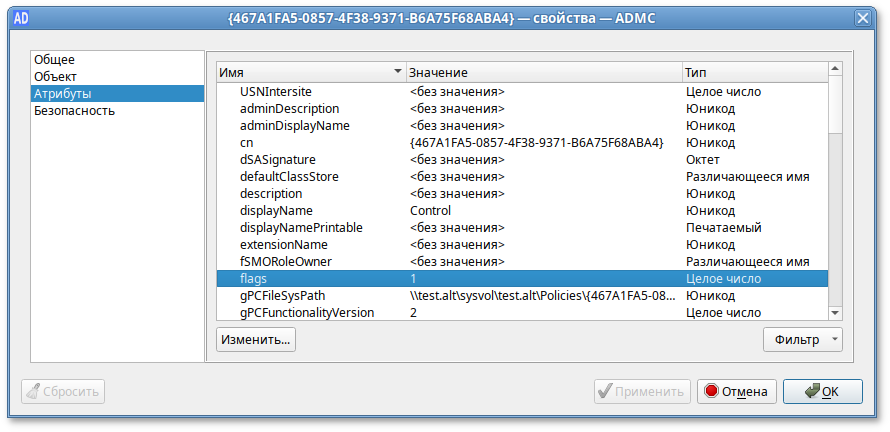Select the adminDescription attribute row
The width and height of the screenshot is (890, 432).
(x=522, y=108)
